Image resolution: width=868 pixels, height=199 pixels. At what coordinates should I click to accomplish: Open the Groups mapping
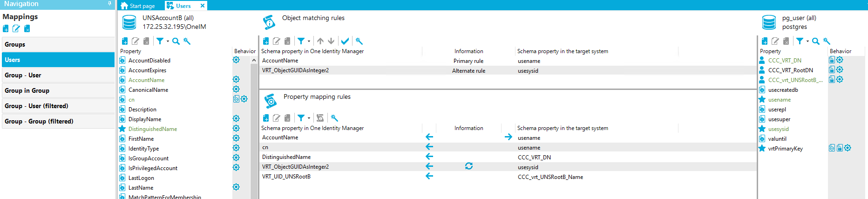(15, 44)
